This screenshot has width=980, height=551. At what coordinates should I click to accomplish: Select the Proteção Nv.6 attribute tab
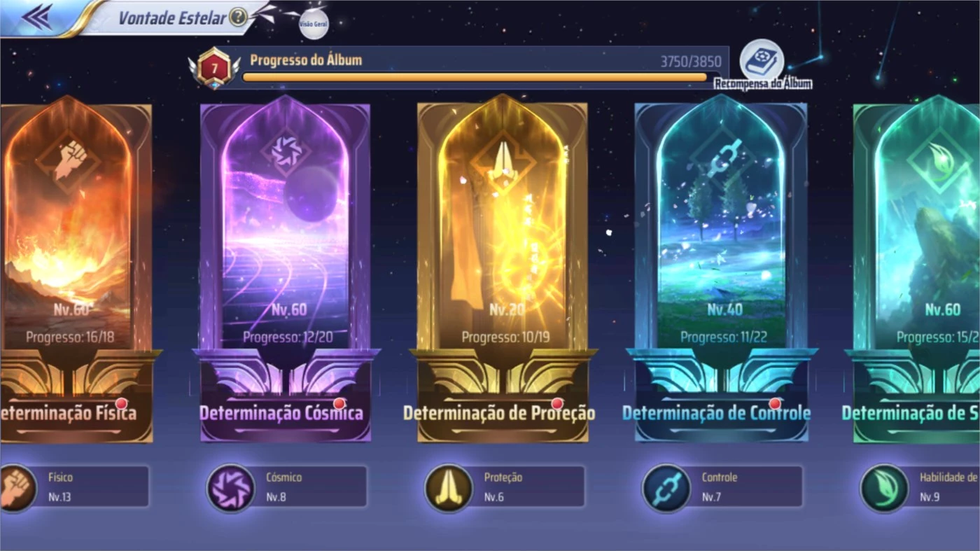[x=505, y=487]
